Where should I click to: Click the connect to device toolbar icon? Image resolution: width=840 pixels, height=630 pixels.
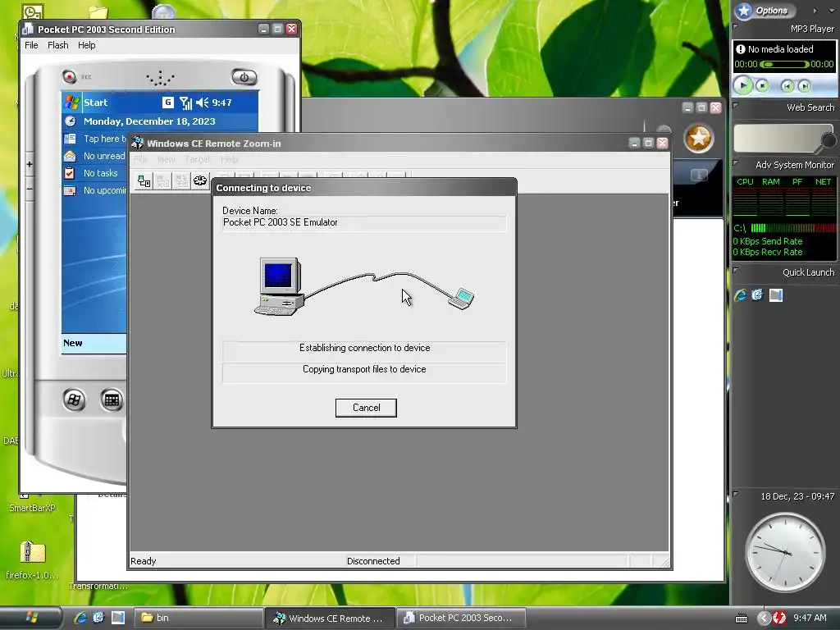pos(144,181)
